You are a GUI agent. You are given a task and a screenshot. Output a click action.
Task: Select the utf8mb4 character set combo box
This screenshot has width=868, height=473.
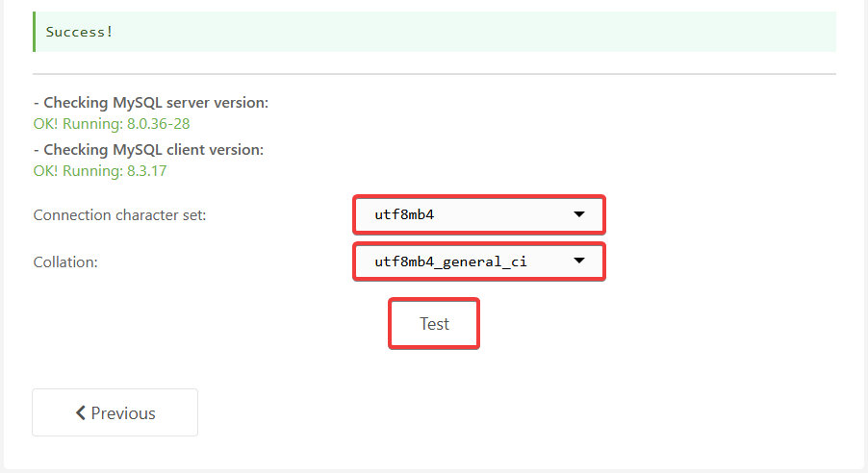(479, 214)
